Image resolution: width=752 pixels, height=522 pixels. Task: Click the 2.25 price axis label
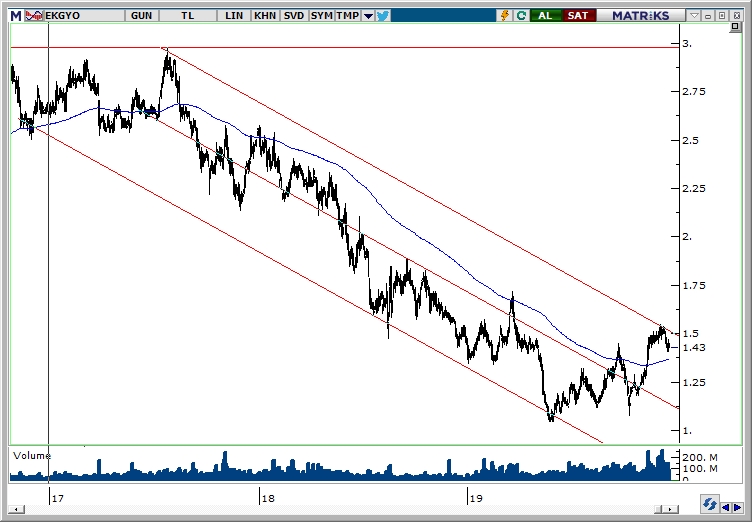point(694,189)
